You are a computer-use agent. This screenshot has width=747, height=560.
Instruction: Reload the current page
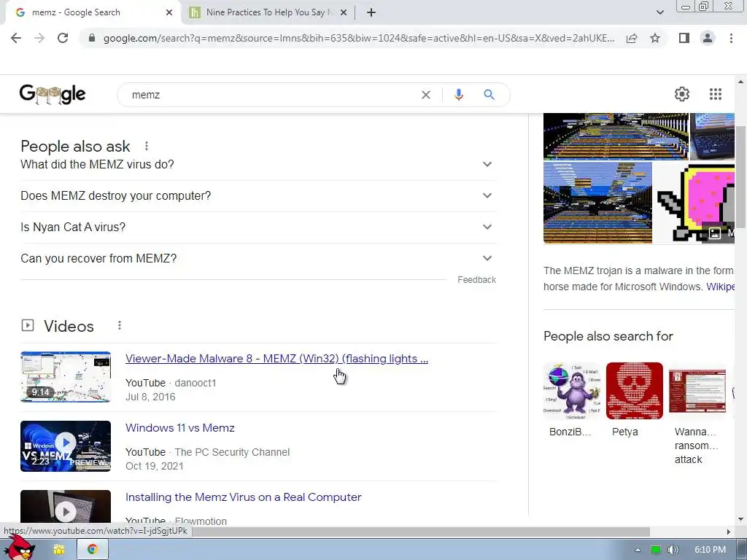click(x=63, y=38)
